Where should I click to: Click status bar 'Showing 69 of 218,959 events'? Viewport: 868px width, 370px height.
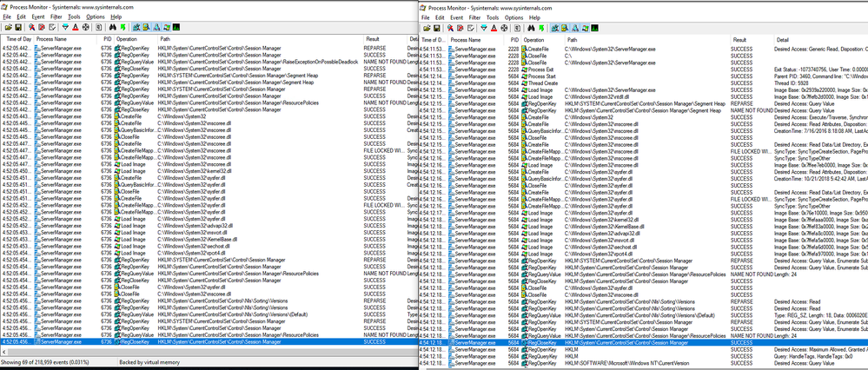click(45, 362)
